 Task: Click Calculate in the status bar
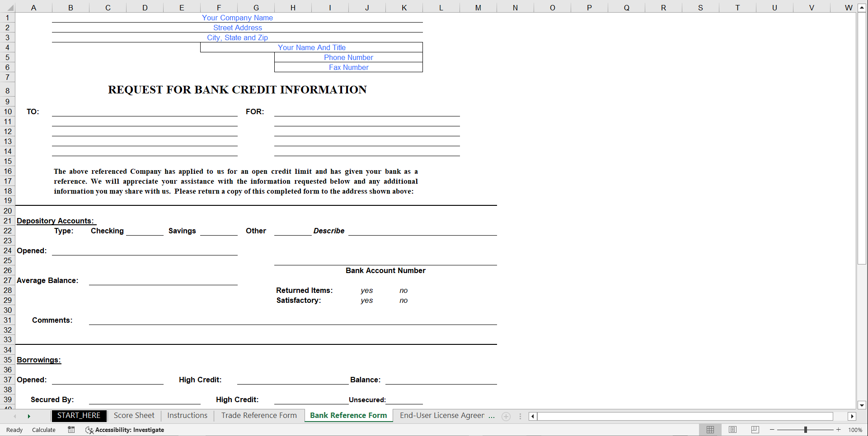[x=44, y=430]
